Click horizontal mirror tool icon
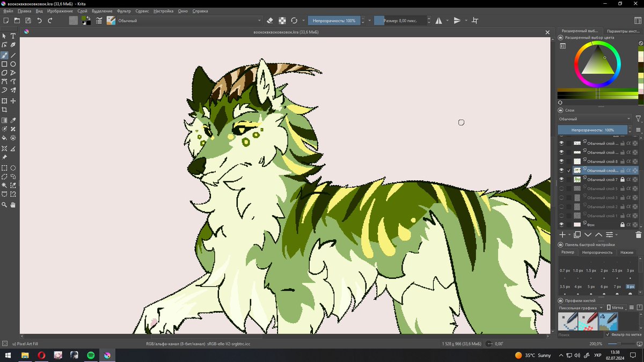The width and height of the screenshot is (644, 362). pyautogui.click(x=439, y=20)
